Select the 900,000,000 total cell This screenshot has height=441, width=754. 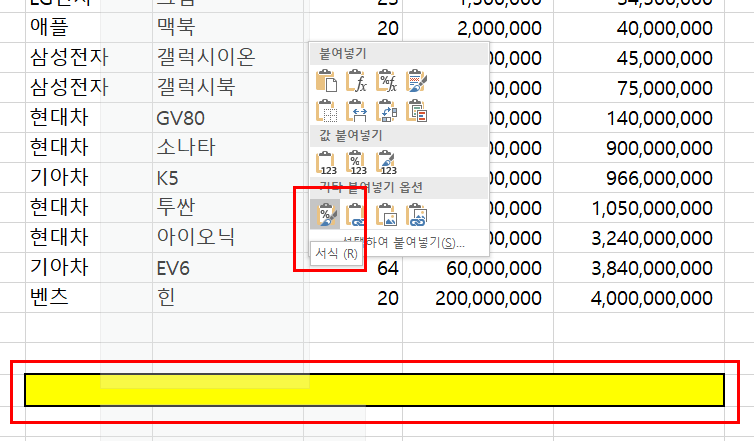point(639,147)
